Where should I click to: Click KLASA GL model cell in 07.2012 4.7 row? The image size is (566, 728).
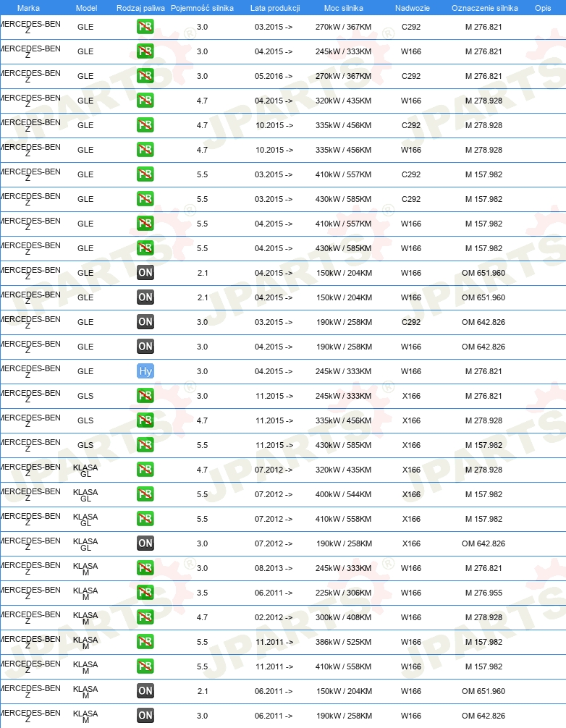click(x=85, y=470)
